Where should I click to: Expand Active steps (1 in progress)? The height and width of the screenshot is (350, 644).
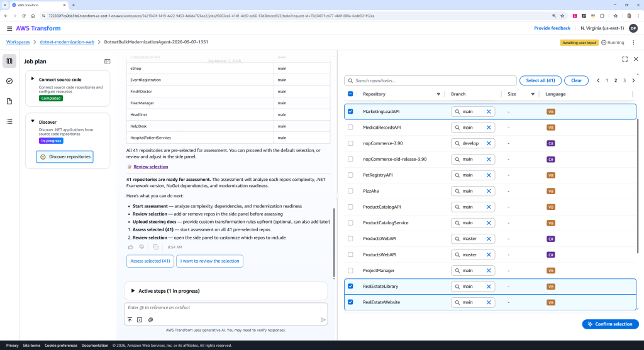coord(133,291)
